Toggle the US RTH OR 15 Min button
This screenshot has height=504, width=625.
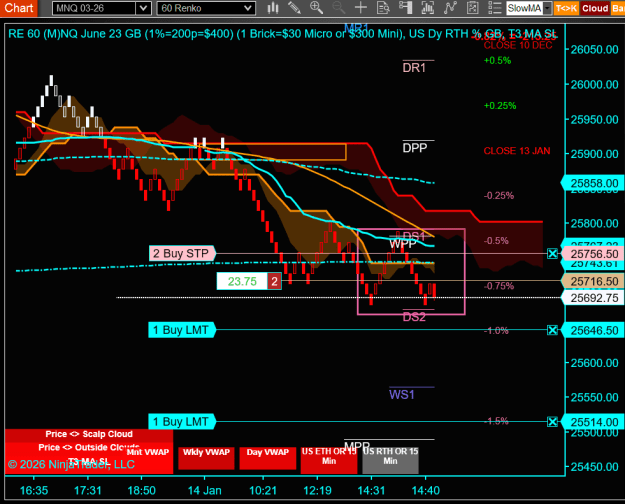[390, 460]
